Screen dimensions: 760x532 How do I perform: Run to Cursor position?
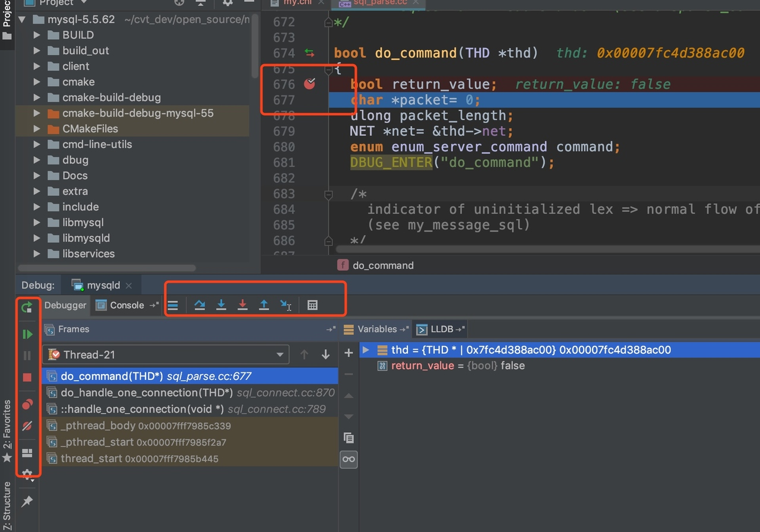(x=286, y=305)
